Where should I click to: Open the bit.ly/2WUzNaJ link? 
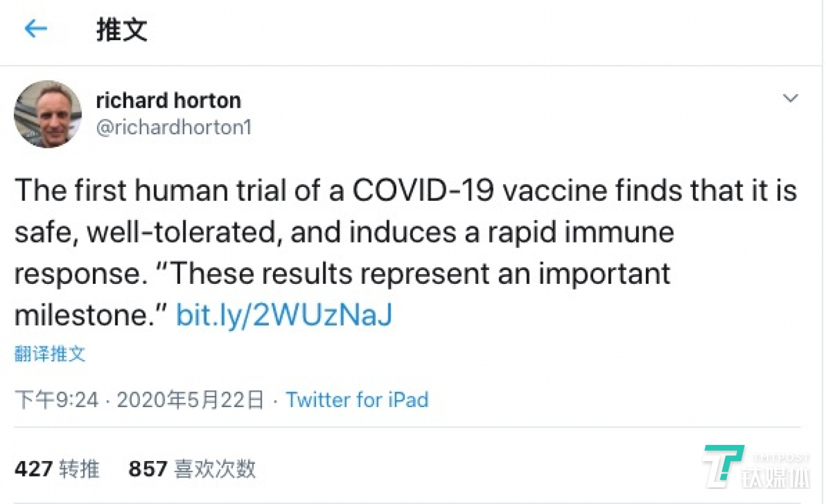click(284, 315)
